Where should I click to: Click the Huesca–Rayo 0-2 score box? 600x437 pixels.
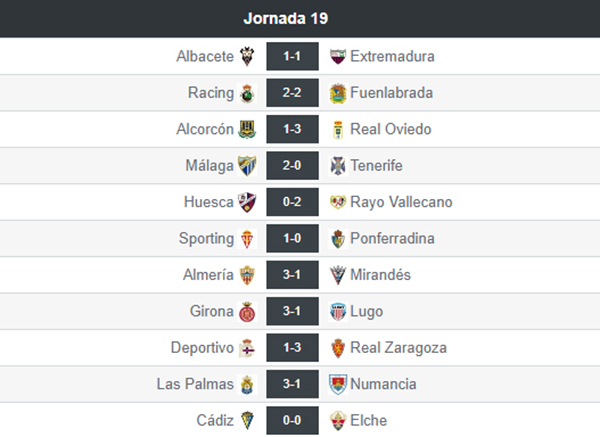tap(292, 202)
